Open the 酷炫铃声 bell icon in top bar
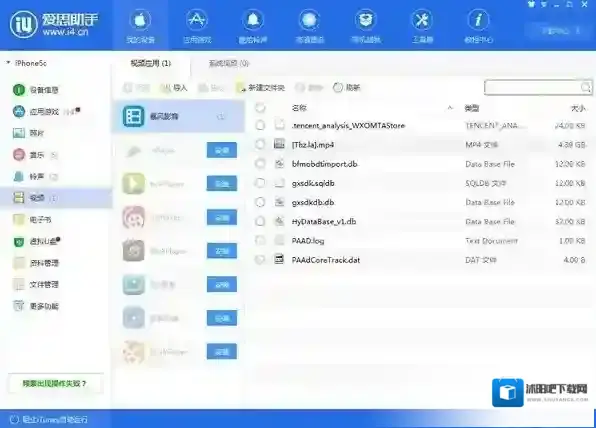 pyautogui.click(x=253, y=20)
